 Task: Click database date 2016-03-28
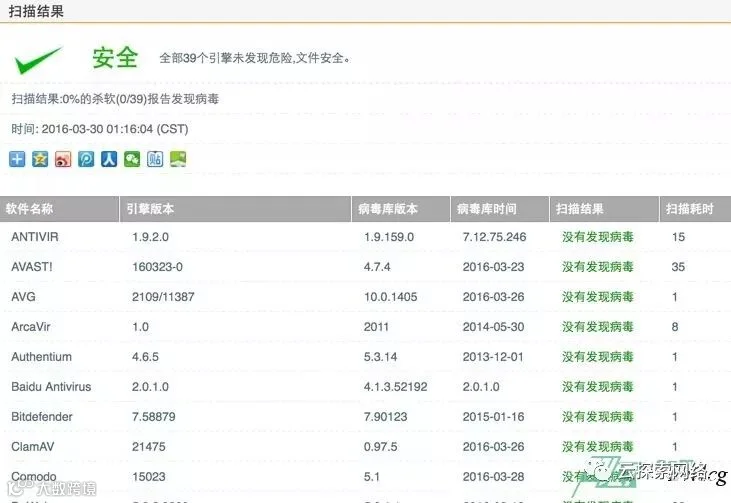pos(494,476)
